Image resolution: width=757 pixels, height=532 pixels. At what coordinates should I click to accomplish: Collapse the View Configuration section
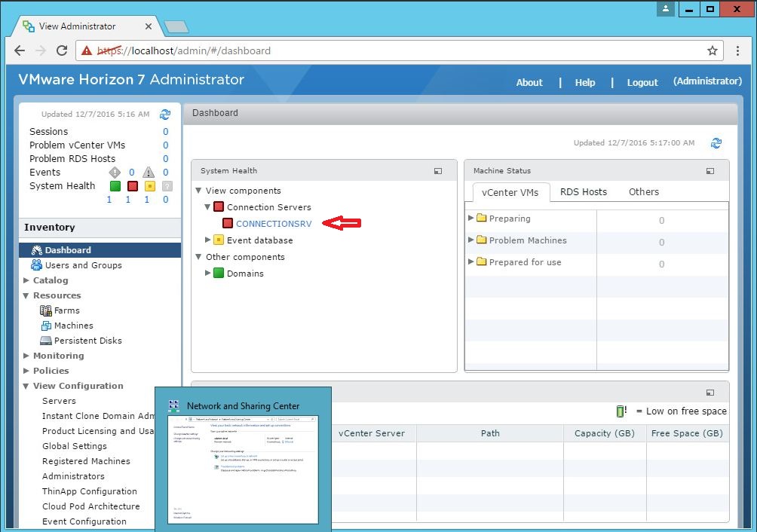pos(26,386)
